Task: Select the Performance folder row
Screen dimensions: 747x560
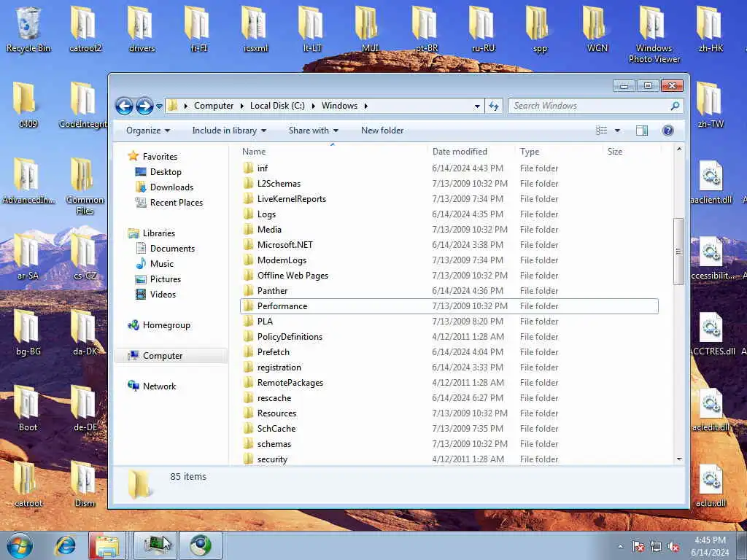Action: point(449,306)
